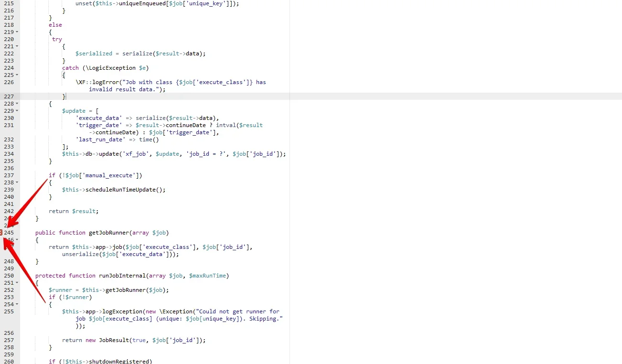The height and width of the screenshot is (364, 622).
Task: Click line number 250 in the gutter
Action: click(9, 276)
